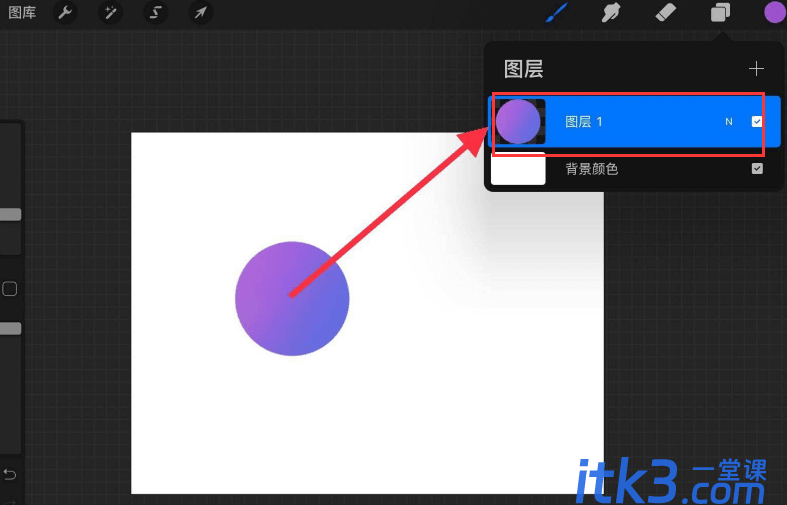Tap the 图层 1 layer thumbnail
The height and width of the screenshot is (505, 787).
[518, 121]
